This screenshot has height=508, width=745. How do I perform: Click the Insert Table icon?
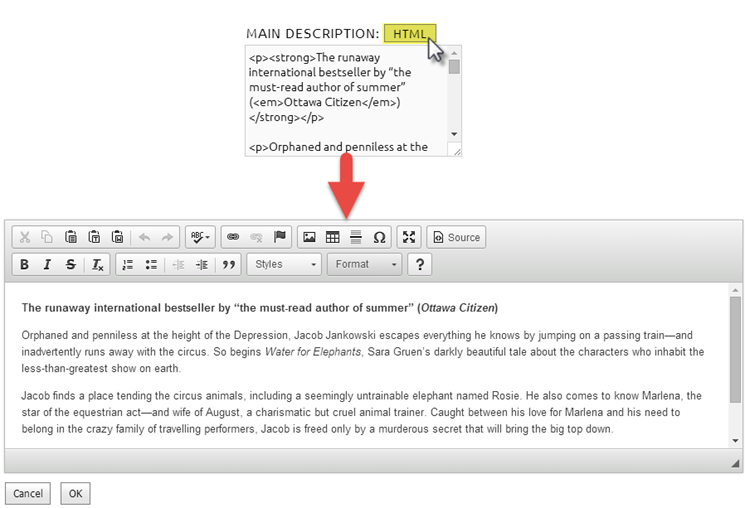click(x=333, y=237)
